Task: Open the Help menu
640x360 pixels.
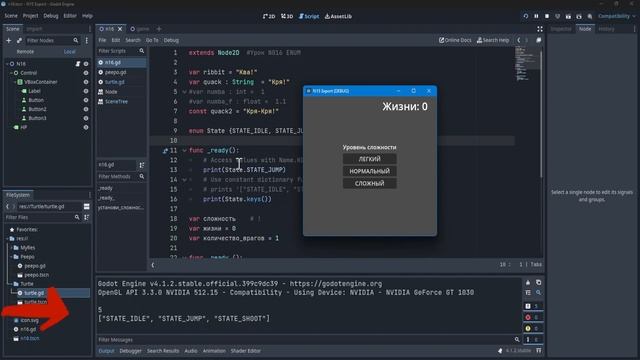Action: [87, 16]
